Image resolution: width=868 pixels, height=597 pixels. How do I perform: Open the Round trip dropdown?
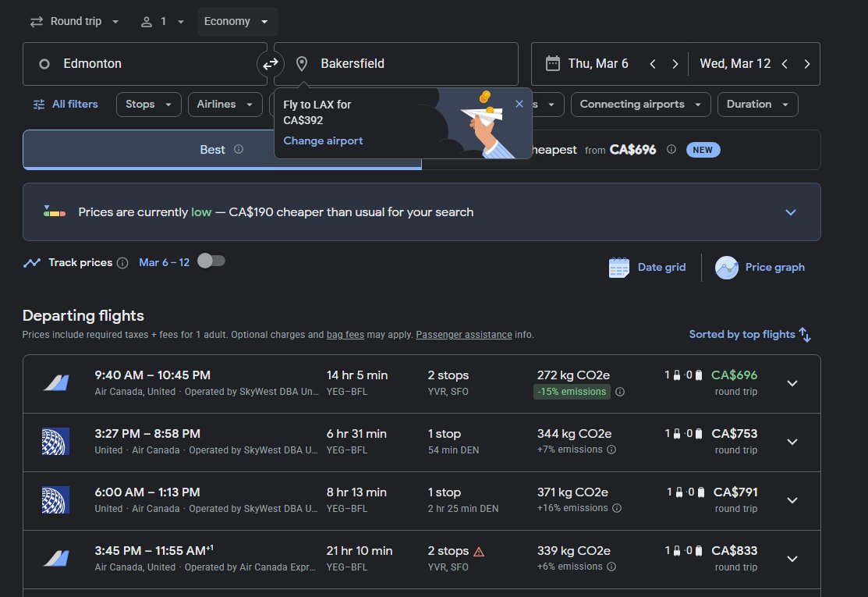(74, 22)
